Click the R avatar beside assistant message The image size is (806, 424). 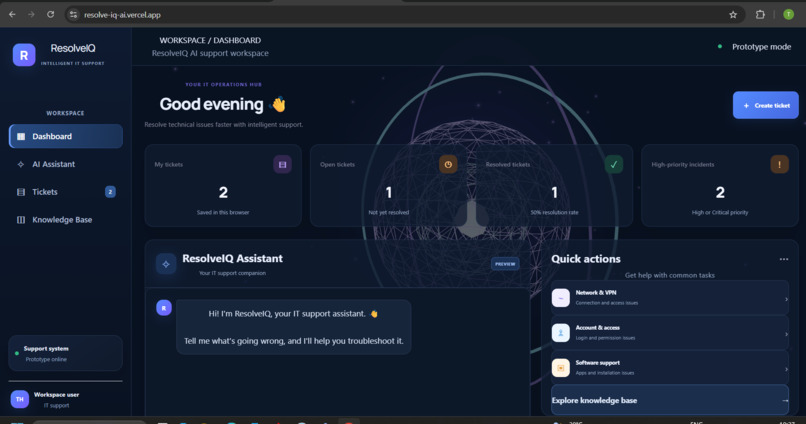click(x=163, y=308)
